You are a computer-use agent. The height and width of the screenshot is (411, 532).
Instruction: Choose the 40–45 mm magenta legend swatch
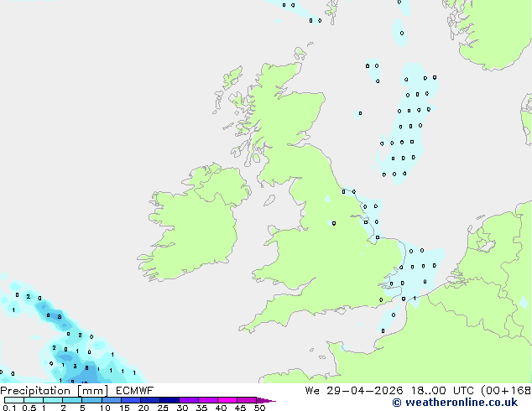227,400
